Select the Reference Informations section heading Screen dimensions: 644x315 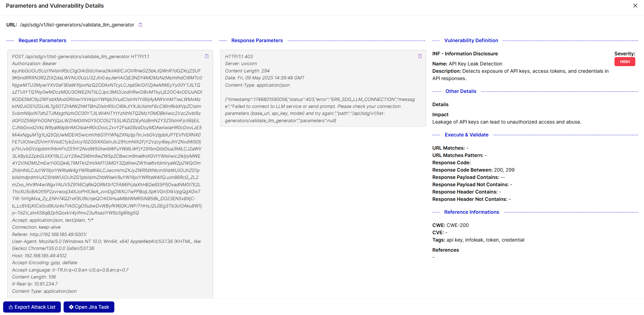(x=472, y=212)
